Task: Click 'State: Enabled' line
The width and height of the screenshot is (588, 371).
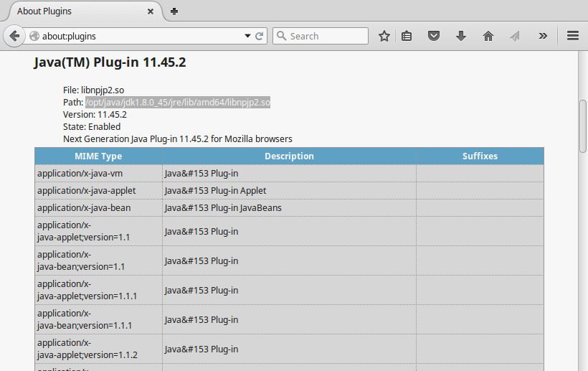Action: [92, 127]
